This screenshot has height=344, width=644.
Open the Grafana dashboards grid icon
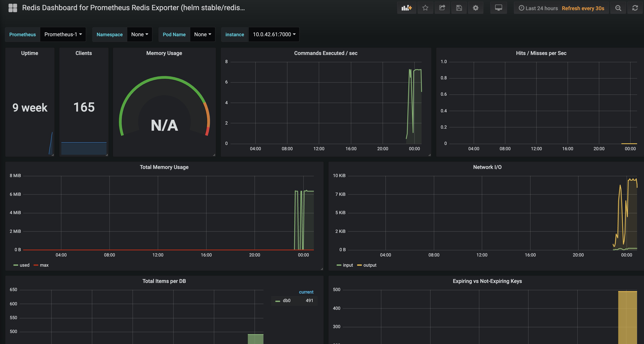(x=12, y=8)
